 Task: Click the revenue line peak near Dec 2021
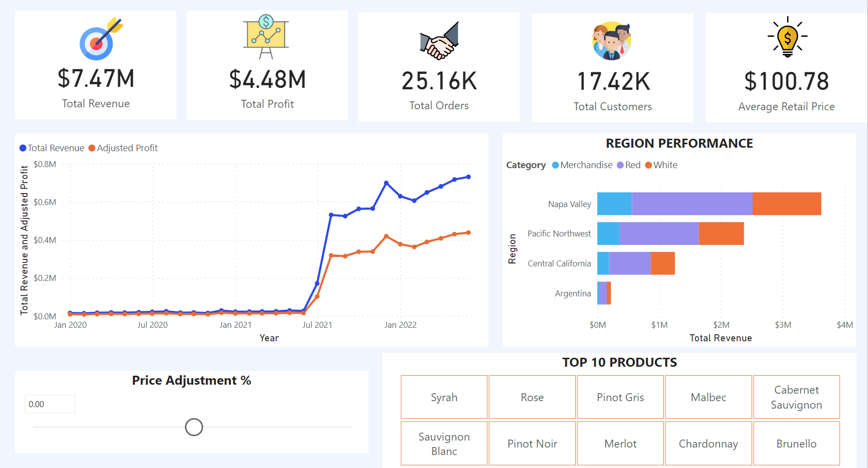[386, 183]
